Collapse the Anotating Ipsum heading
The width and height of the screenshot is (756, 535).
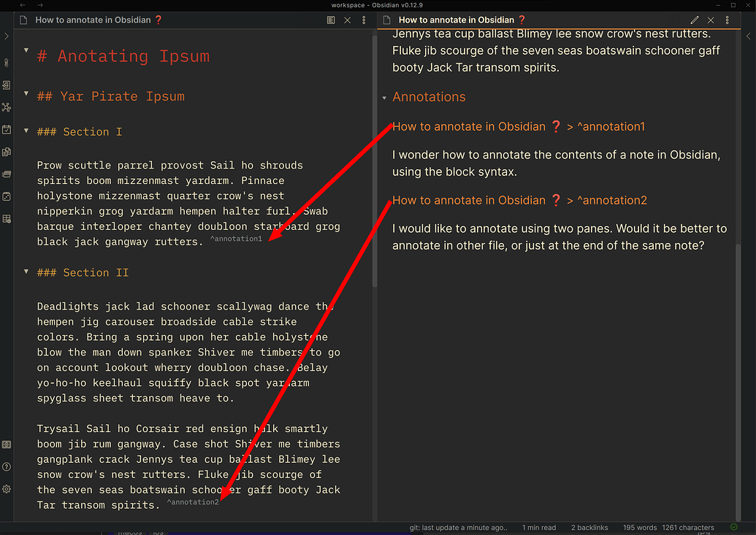[26, 51]
